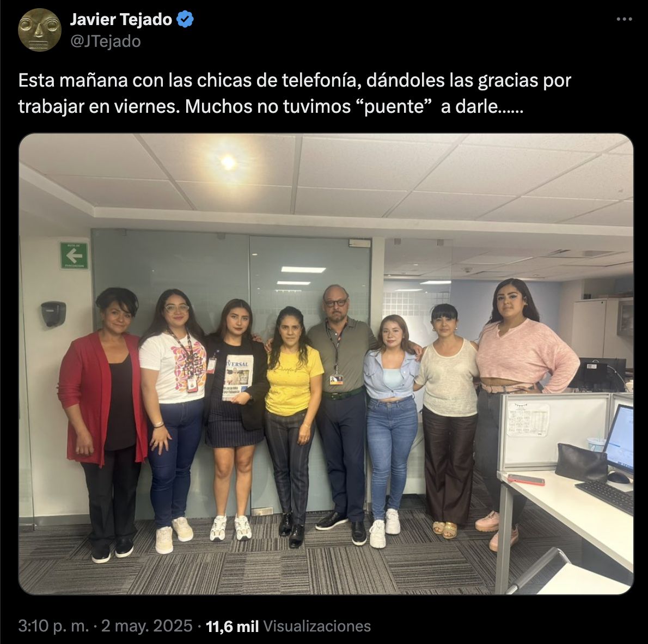The image size is (648, 644).
Task: Click the green exit arrow sign in photo
Action: pyautogui.click(x=74, y=256)
